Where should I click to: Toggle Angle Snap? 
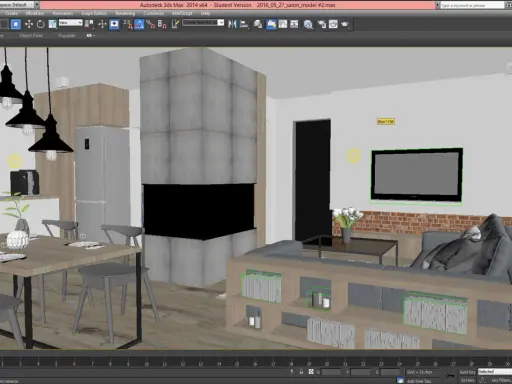point(139,24)
